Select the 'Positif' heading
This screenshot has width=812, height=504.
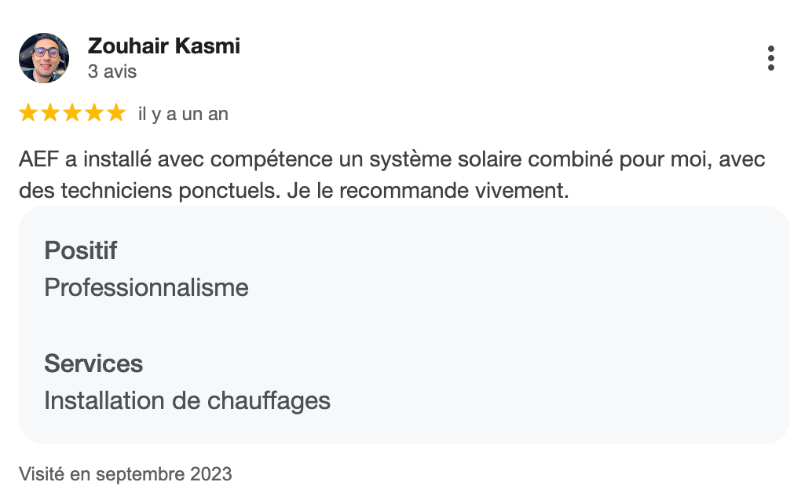(80, 250)
